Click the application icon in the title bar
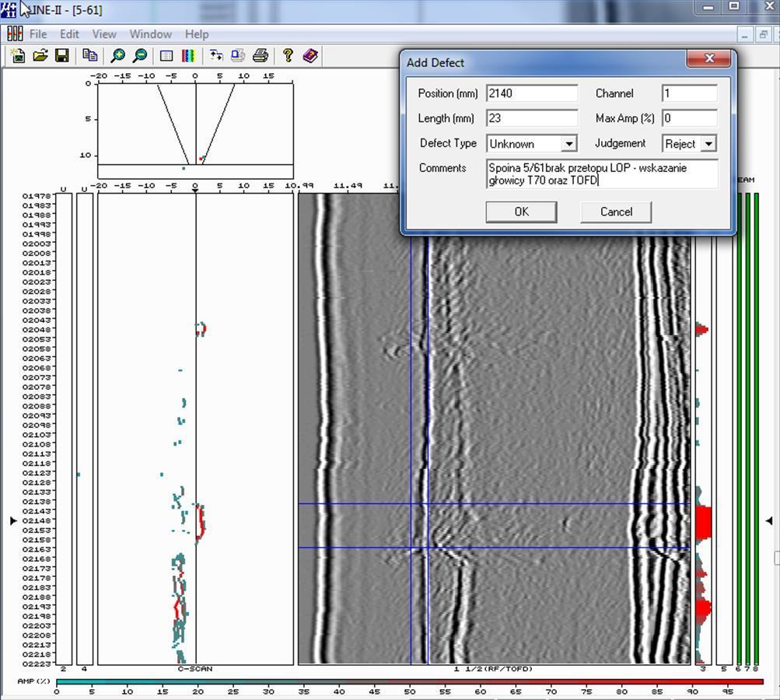Viewport: 780px width, 700px height. click(x=9, y=9)
